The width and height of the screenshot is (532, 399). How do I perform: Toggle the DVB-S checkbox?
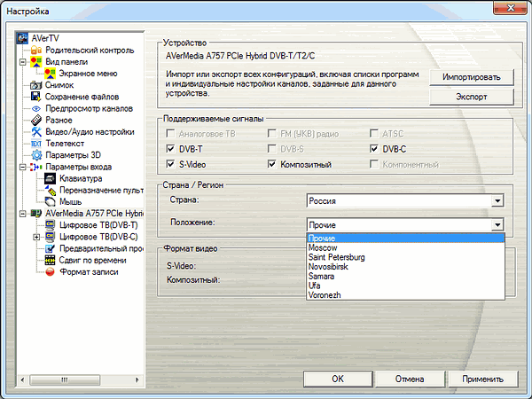click(272, 149)
